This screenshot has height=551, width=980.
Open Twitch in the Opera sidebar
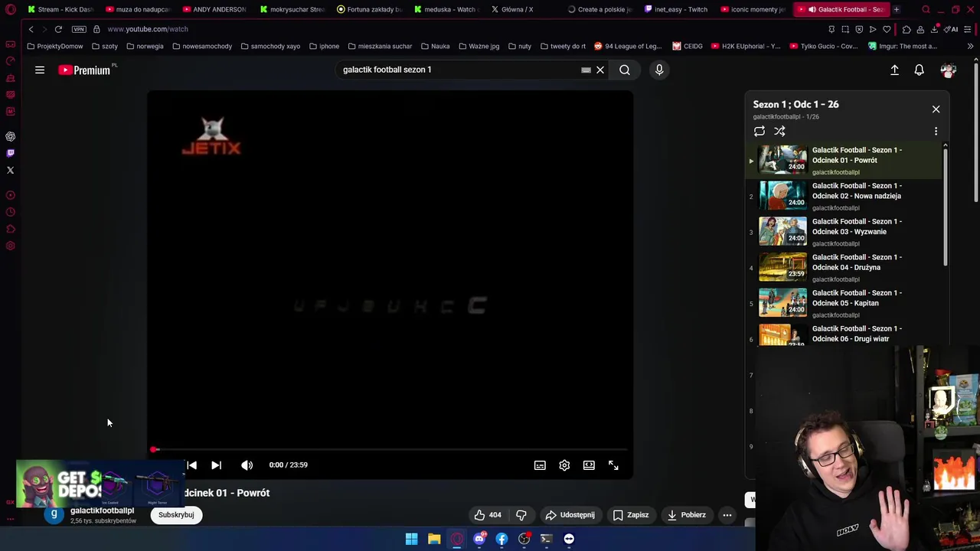pos(11,153)
